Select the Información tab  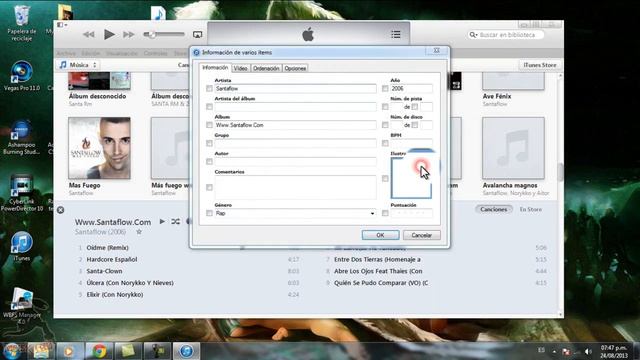(x=215, y=68)
